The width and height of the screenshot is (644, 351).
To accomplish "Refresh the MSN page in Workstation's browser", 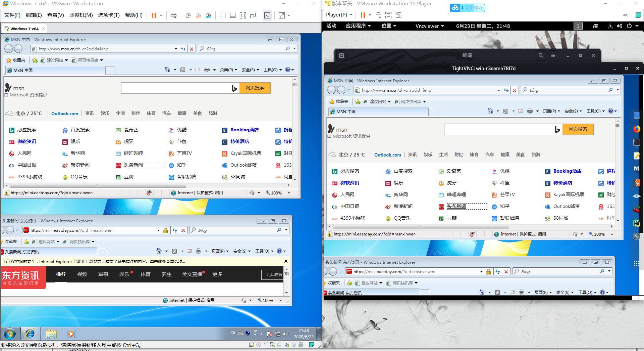I will (x=183, y=49).
